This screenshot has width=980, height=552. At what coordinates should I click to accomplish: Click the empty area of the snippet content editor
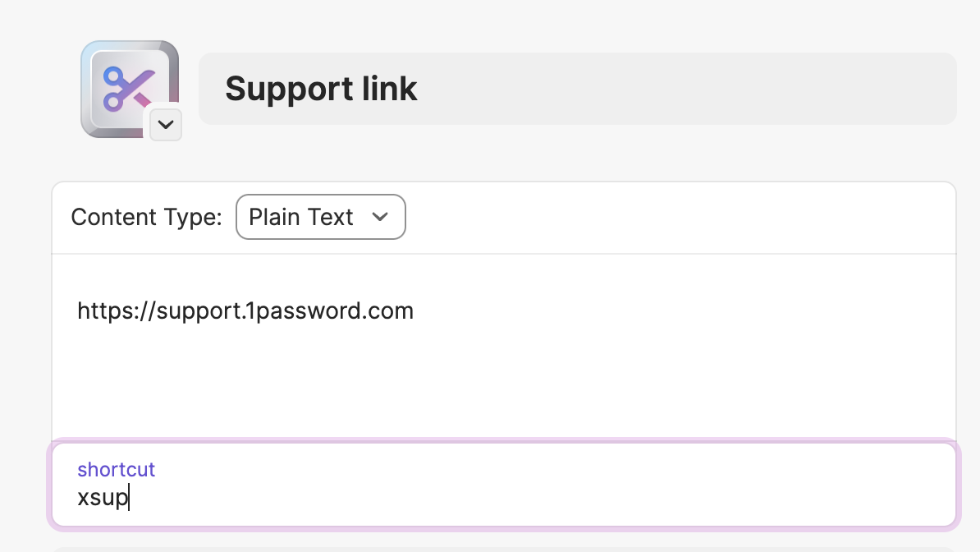pyautogui.click(x=504, y=382)
